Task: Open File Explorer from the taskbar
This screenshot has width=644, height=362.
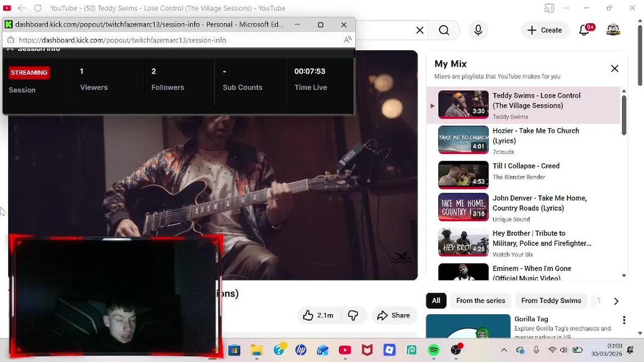Action: click(257, 350)
